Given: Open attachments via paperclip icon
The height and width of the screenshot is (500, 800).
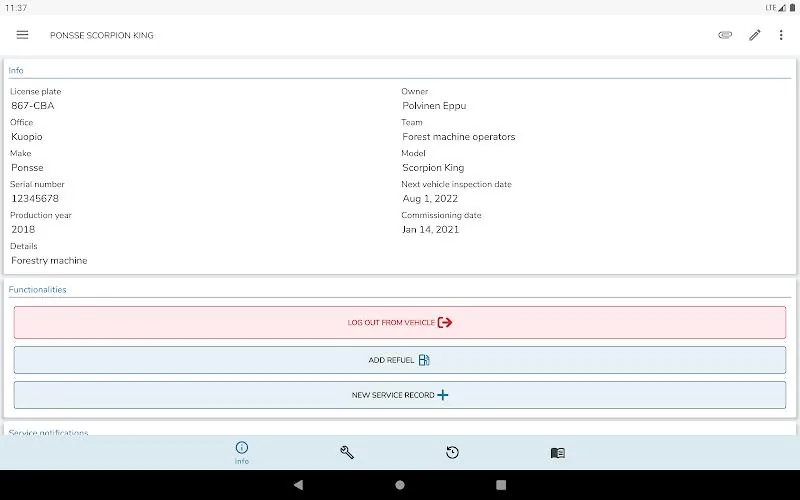Looking at the screenshot, I should click(725, 35).
